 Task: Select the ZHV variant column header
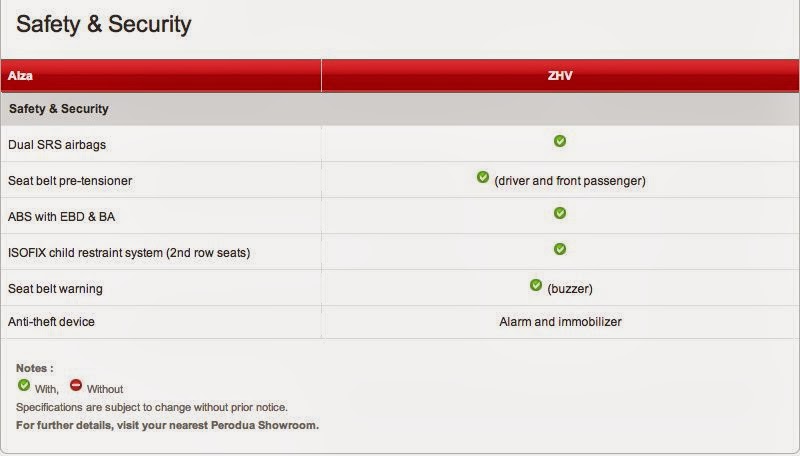click(560, 75)
